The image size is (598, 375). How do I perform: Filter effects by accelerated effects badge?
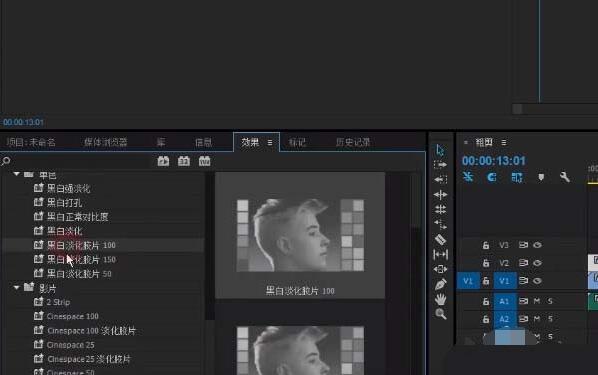point(163,161)
